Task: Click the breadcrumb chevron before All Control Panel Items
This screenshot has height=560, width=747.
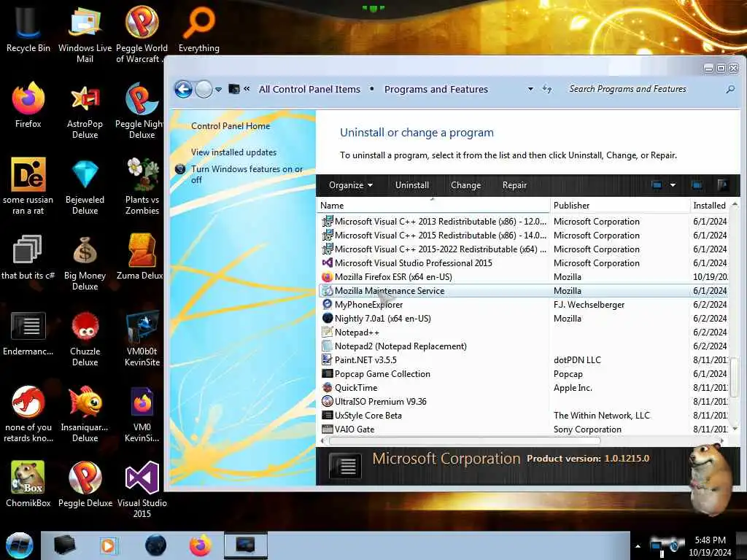Action: click(x=247, y=88)
